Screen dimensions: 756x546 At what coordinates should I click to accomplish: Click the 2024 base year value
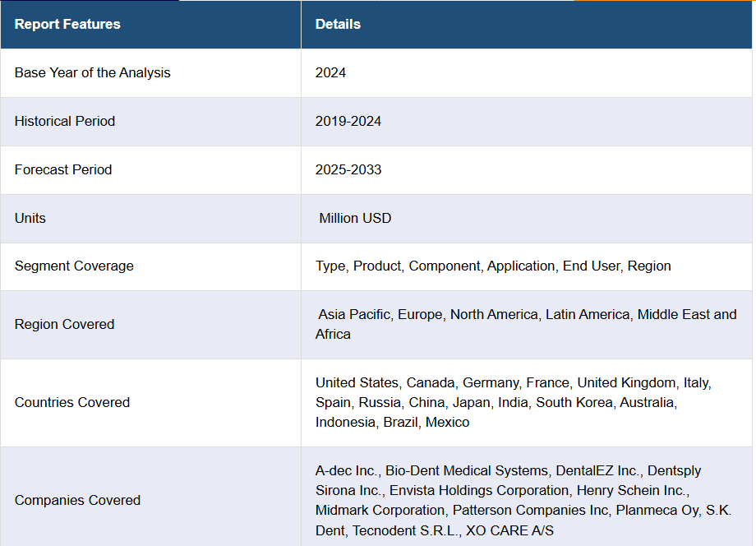[x=330, y=72]
